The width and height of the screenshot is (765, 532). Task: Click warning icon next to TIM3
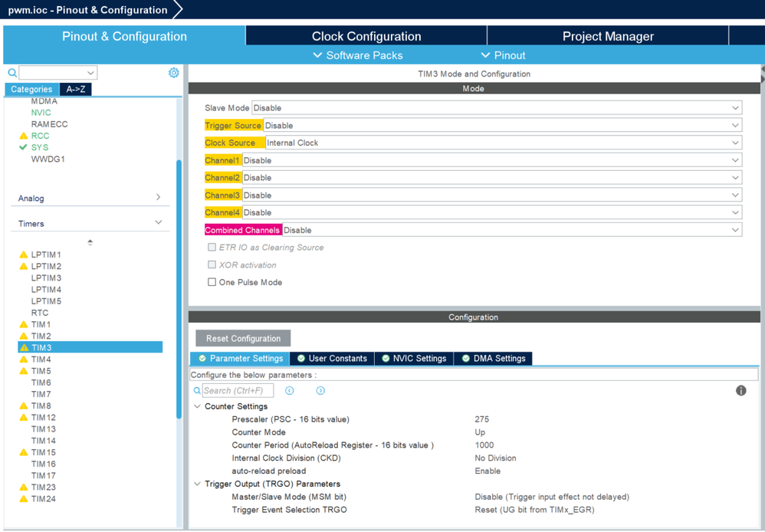coord(24,347)
